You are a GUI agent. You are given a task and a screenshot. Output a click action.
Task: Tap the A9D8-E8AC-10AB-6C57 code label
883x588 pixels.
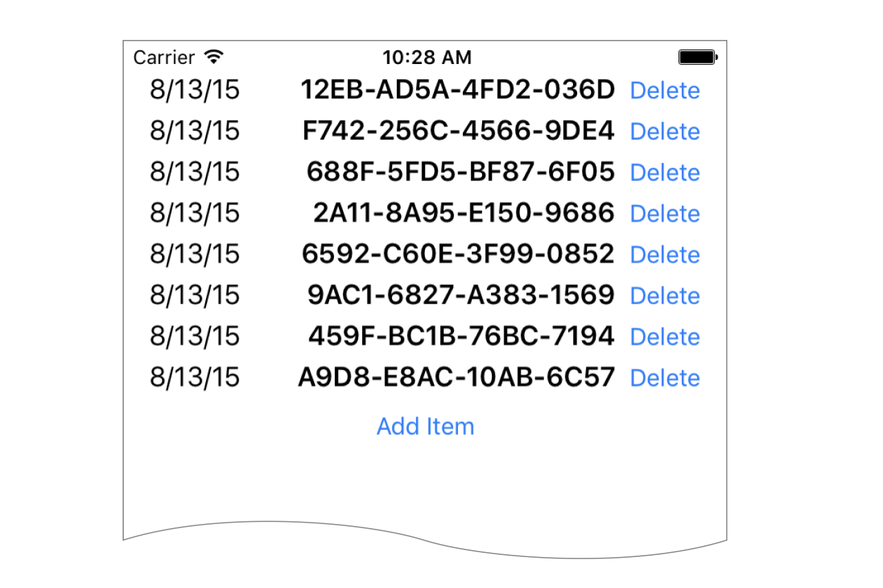[456, 377]
